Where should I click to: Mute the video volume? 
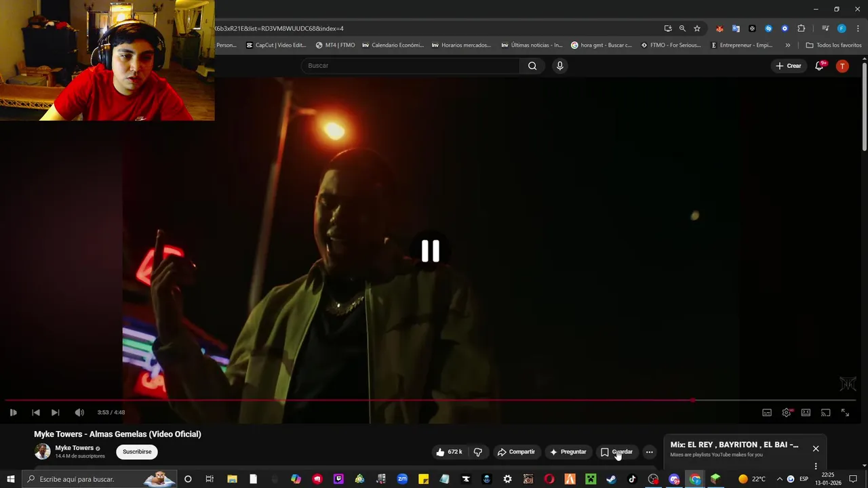coord(79,412)
